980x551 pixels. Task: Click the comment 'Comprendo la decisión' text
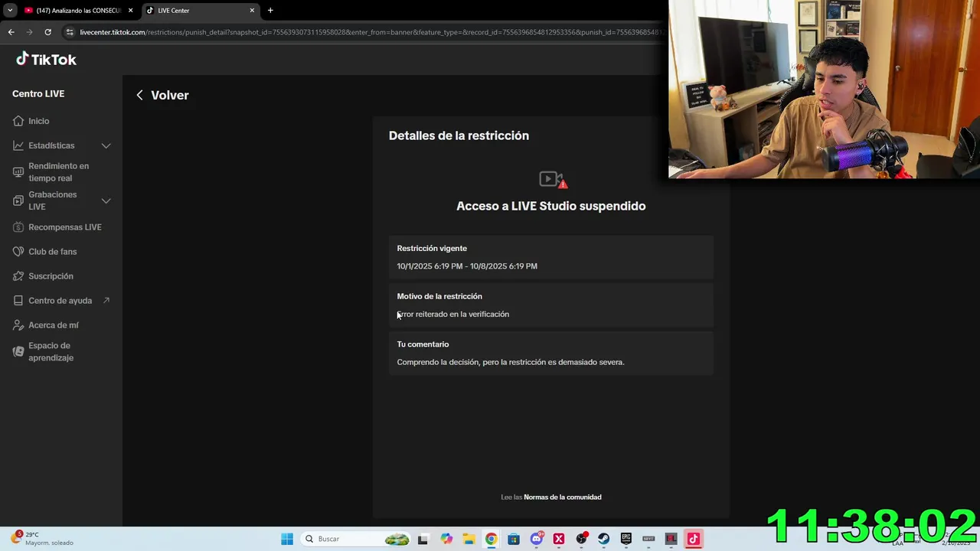(x=511, y=363)
